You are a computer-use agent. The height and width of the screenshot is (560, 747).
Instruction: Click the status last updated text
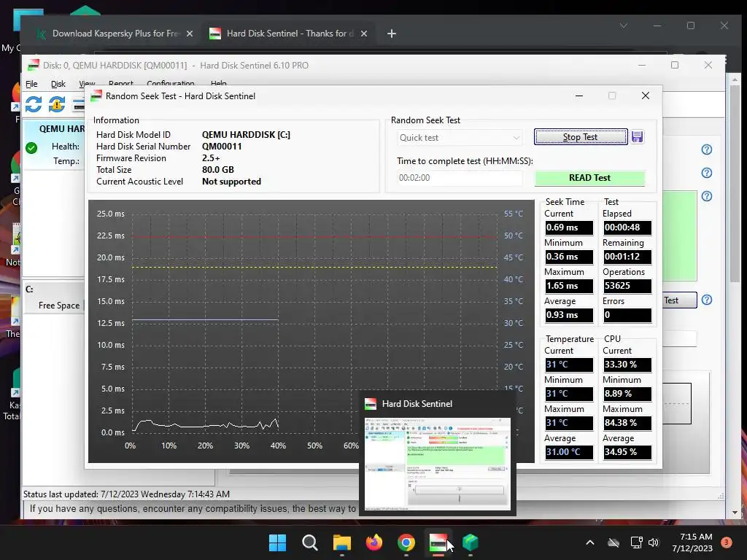tap(126, 494)
